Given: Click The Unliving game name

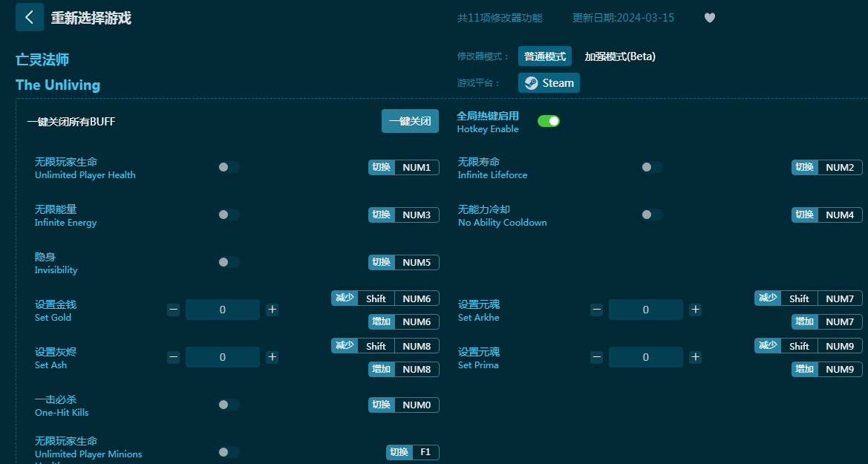Looking at the screenshot, I should [x=58, y=85].
